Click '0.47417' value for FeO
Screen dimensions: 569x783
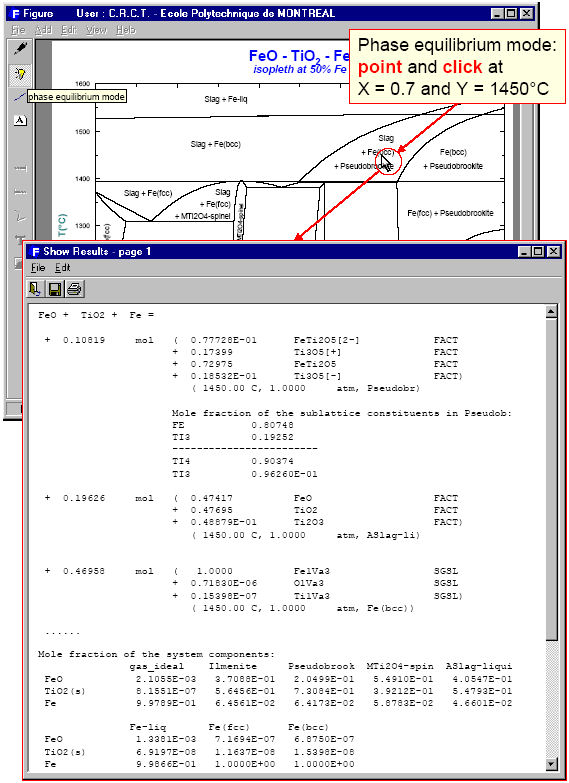coord(211,498)
